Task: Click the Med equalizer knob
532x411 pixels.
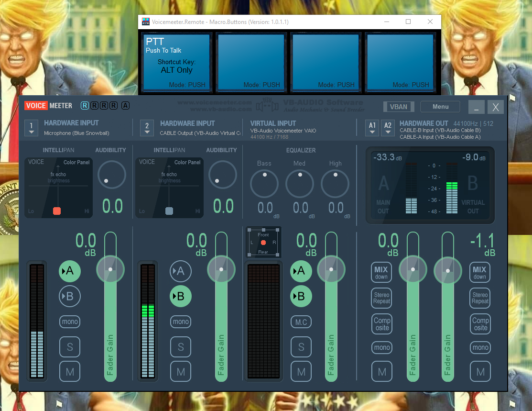Action: pos(300,184)
